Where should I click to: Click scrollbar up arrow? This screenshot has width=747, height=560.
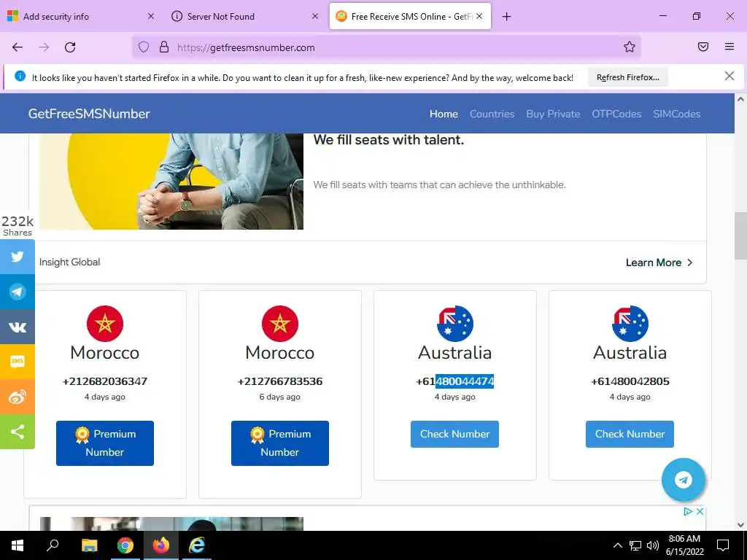coord(740,99)
